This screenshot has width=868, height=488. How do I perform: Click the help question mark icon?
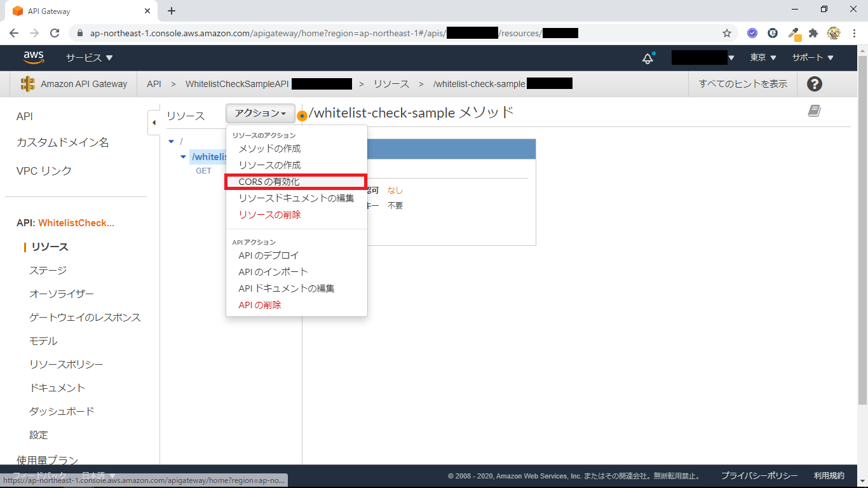[814, 84]
